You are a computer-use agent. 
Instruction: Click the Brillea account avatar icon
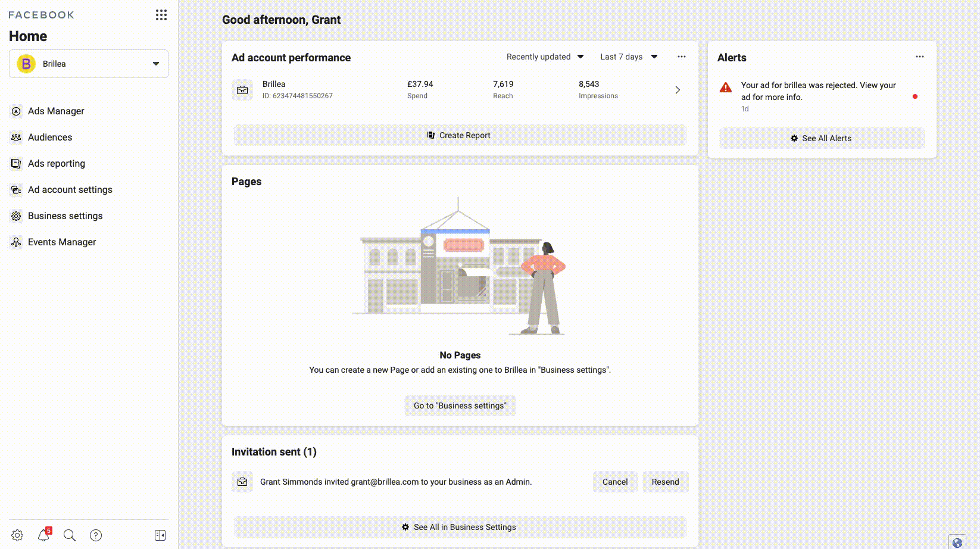pos(26,64)
